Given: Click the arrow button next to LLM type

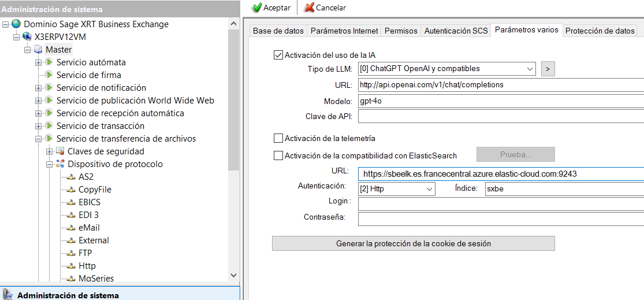Looking at the screenshot, I should click(x=548, y=69).
